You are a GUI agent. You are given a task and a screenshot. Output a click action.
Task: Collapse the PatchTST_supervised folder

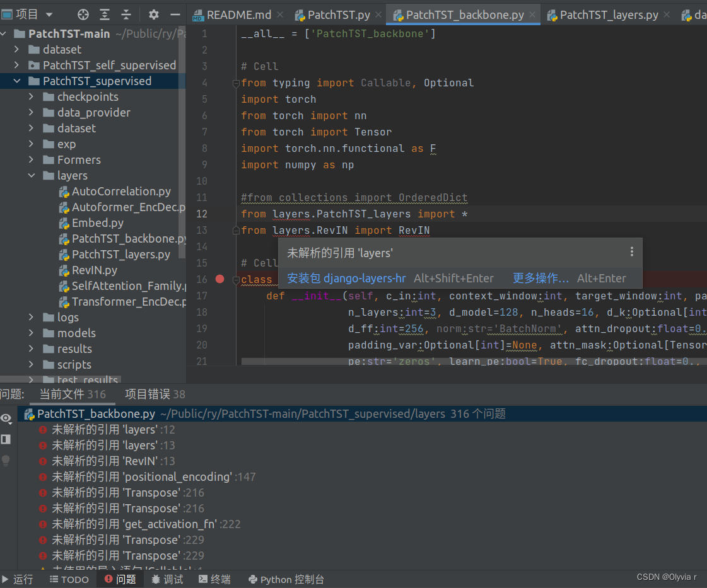[16, 81]
